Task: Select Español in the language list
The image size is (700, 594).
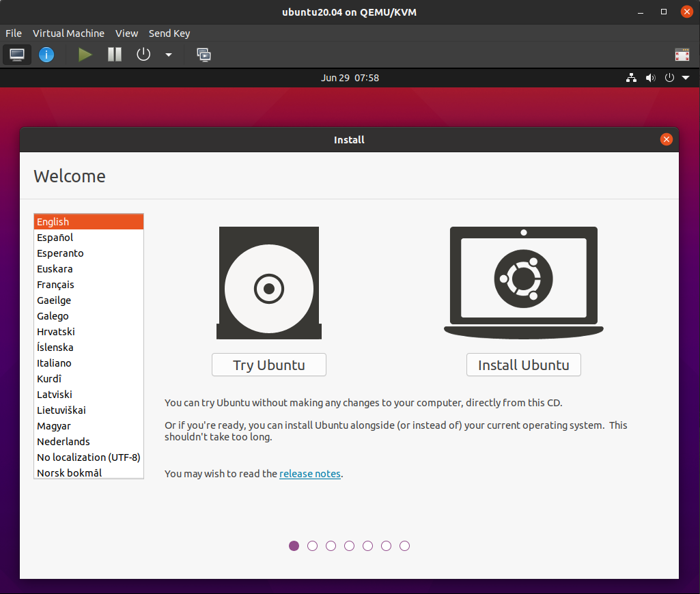Action: pyautogui.click(x=88, y=238)
